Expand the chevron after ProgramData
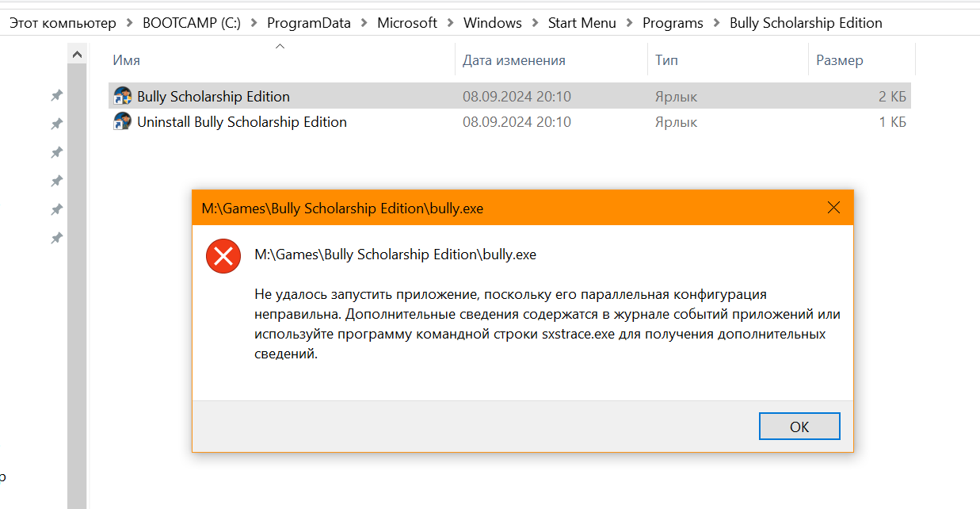Image resolution: width=980 pixels, height=509 pixels. (364, 23)
